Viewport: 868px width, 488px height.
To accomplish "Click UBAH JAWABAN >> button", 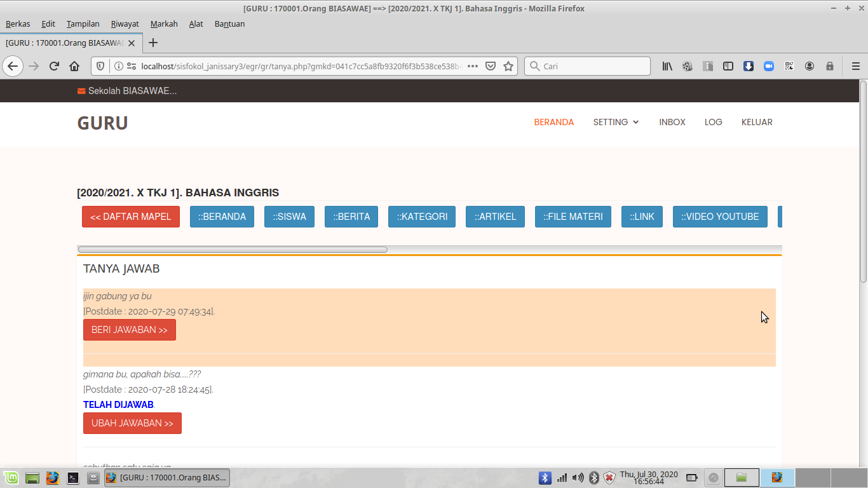I will pyautogui.click(x=132, y=423).
